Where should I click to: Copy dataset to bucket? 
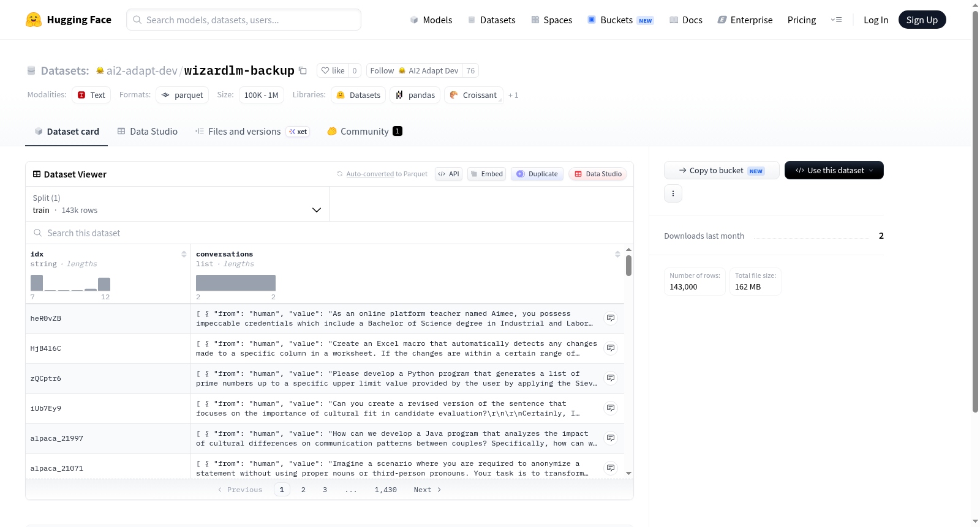pos(722,170)
